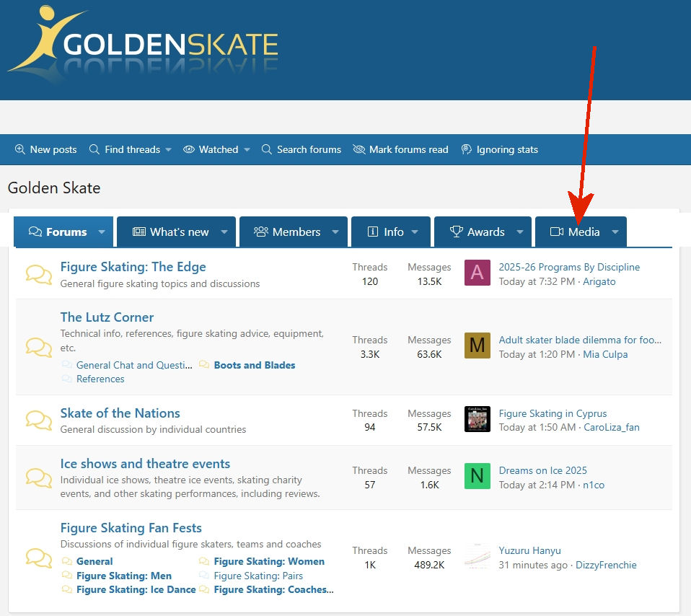Viewport: 691px width, 616px height.
Task: Open The Lutz Corner forum
Action: pyautogui.click(x=107, y=317)
